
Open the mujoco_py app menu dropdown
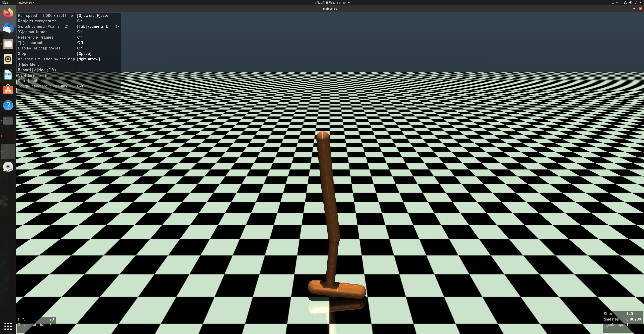[x=26, y=3]
